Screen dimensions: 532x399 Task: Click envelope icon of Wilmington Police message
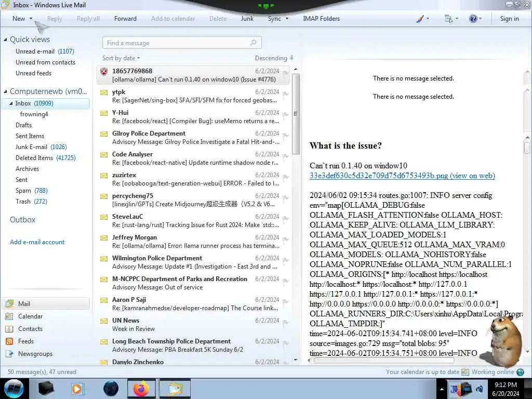click(x=104, y=259)
